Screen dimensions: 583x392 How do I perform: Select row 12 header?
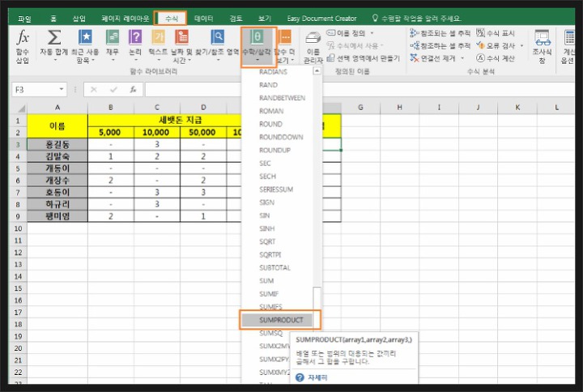point(18,252)
